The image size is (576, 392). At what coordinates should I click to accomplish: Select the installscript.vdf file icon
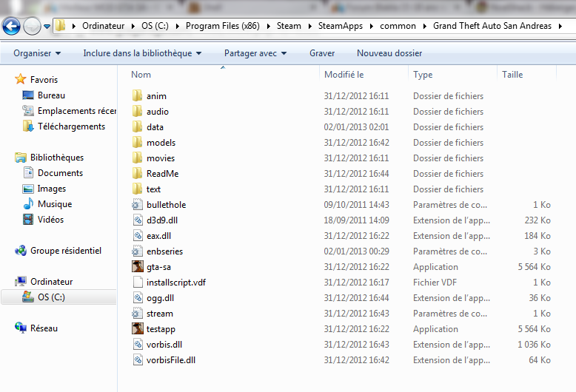pyautogui.click(x=138, y=282)
